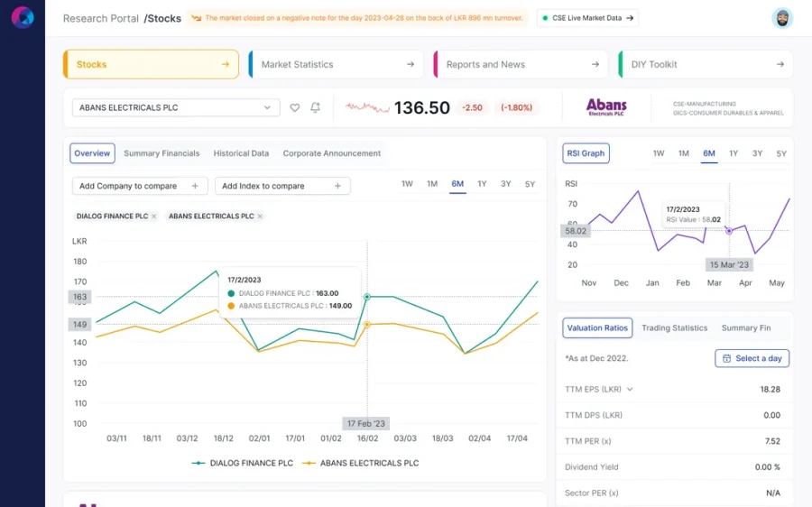This screenshot has height=507, width=812.
Task: Toggle ABANS ELECTRICALS PLC legend series
Action: tap(360, 463)
